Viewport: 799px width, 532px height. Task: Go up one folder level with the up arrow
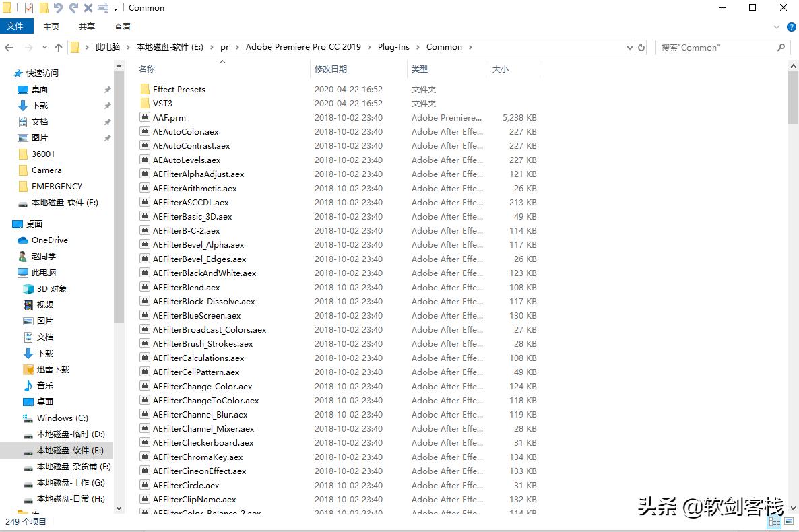59,48
